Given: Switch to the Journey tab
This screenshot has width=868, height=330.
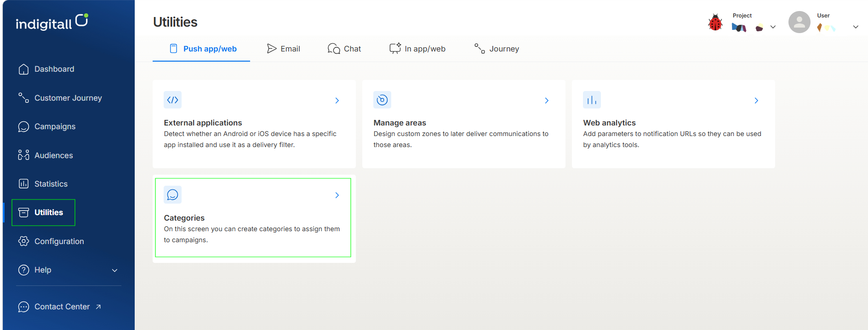Looking at the screenshot, I should click(x=497, y=49).
